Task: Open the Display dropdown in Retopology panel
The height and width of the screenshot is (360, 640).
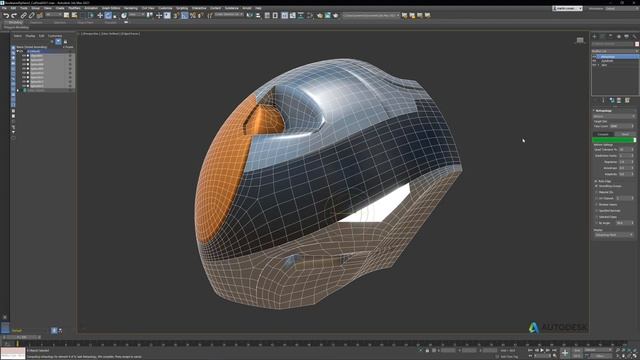Action: [x=613, y=235]
